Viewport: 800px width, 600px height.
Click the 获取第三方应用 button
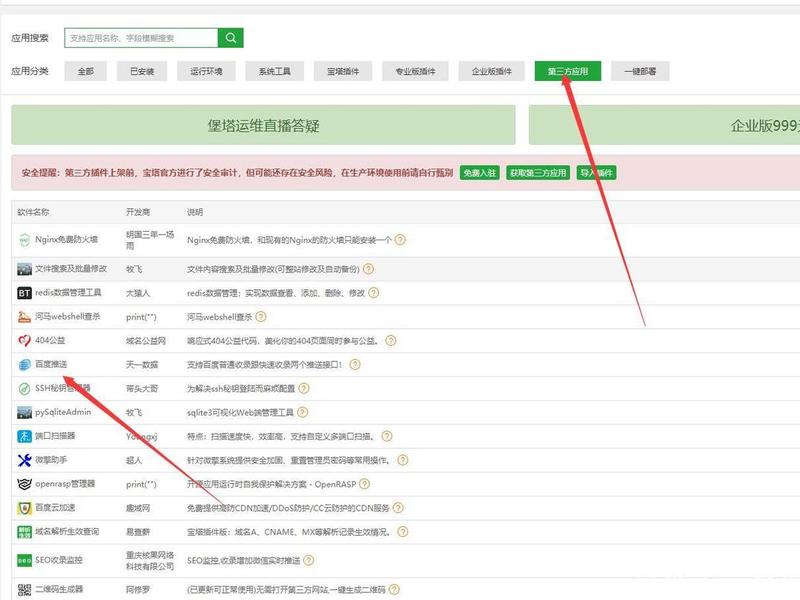538,173
